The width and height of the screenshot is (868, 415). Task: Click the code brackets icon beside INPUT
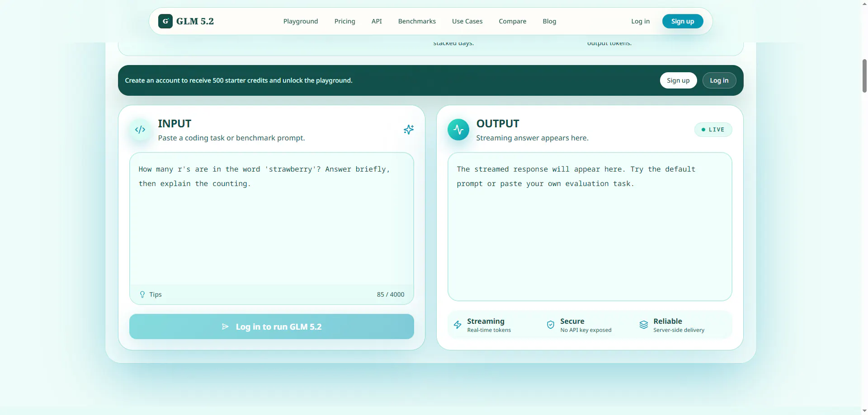click(x=140, y=130)
